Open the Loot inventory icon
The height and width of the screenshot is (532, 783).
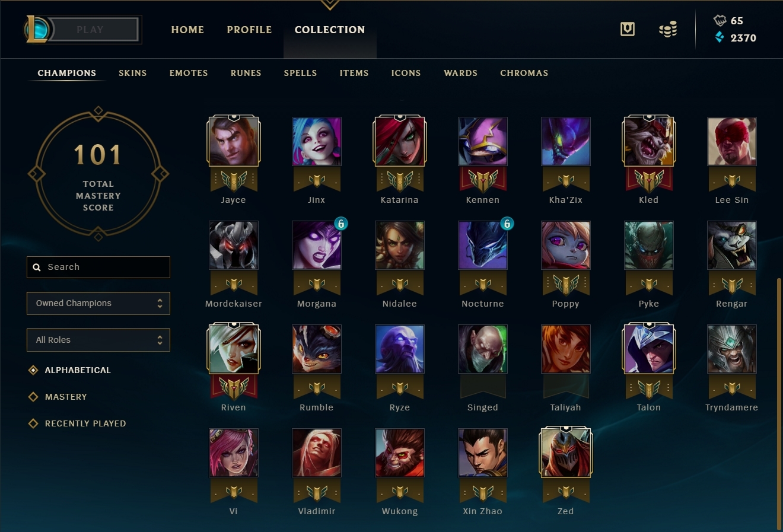628,29
